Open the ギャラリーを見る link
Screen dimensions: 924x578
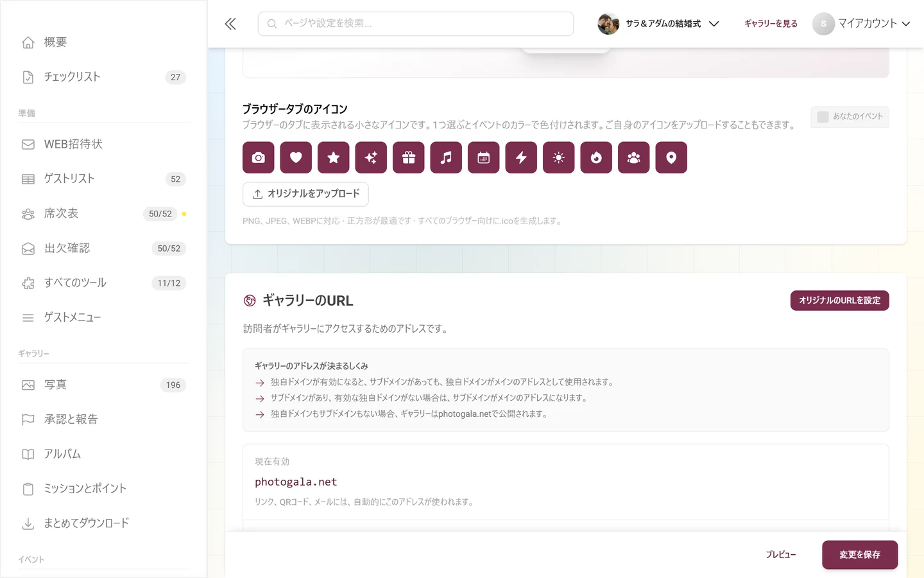click(771, 24)
